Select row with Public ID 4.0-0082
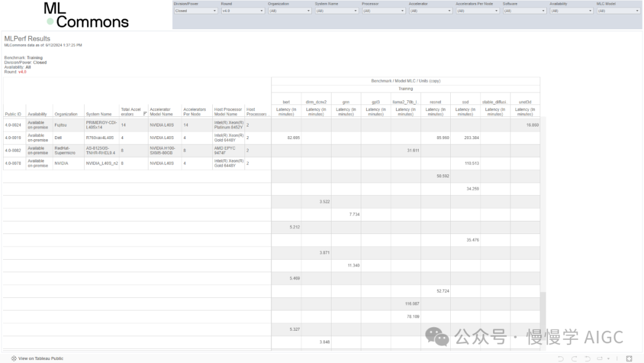The width and height of the screenshot is (644, 363). pos(13,150)
